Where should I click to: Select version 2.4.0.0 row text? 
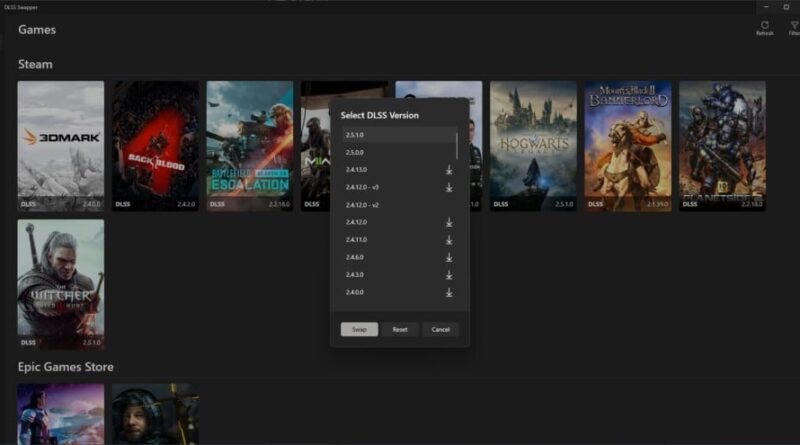tap(355, 292)
